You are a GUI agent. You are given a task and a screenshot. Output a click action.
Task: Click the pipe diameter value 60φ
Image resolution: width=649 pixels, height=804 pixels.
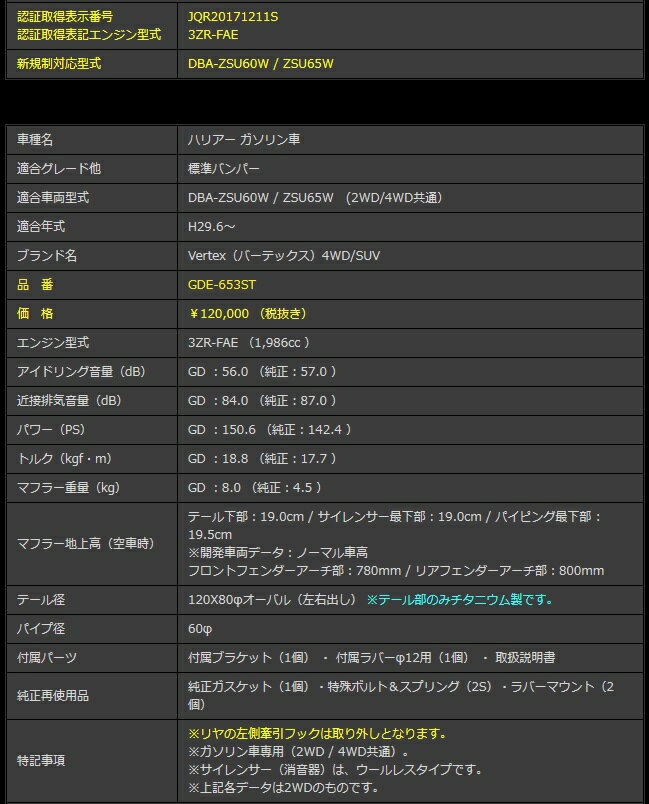pos(200,629)
